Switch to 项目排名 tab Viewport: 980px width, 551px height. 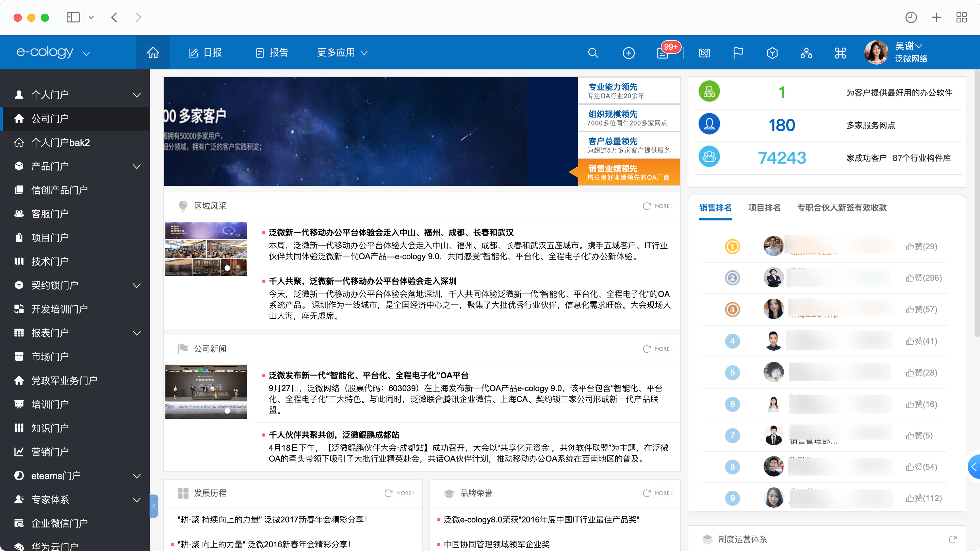tap(764, 207)
